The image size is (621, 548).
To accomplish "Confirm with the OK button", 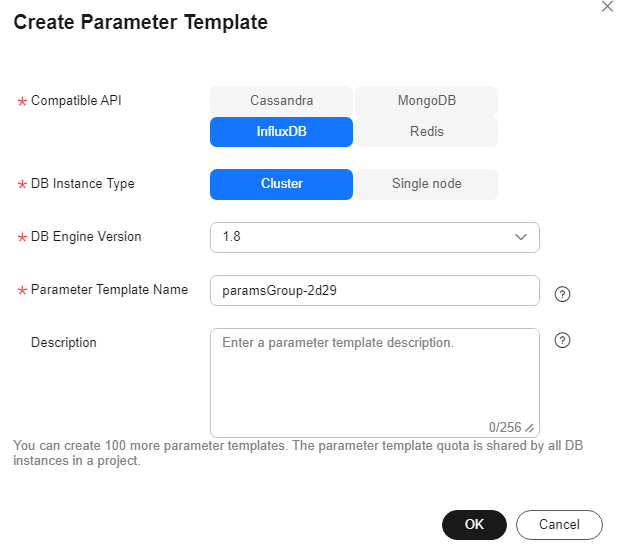I will pyautogui.click(x=474, y=525).
